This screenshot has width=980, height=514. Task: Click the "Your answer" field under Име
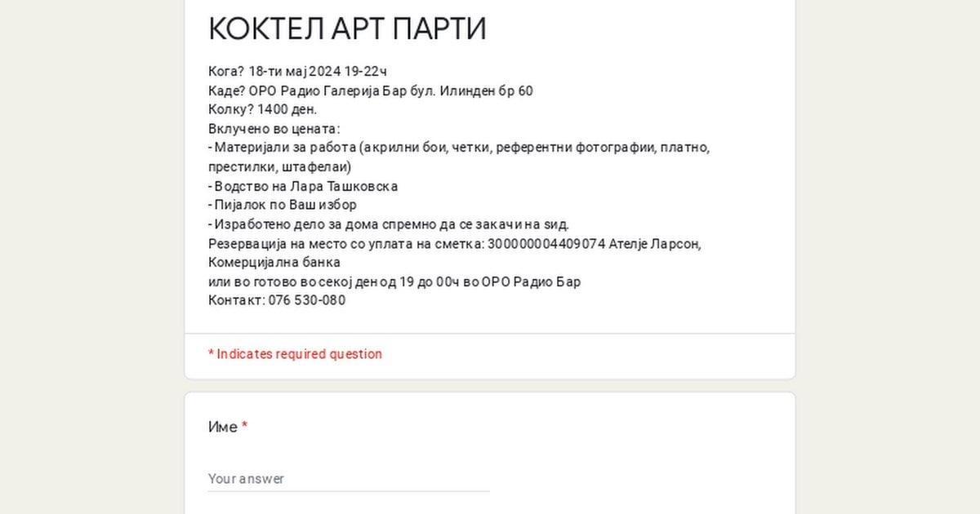[349, 479]
